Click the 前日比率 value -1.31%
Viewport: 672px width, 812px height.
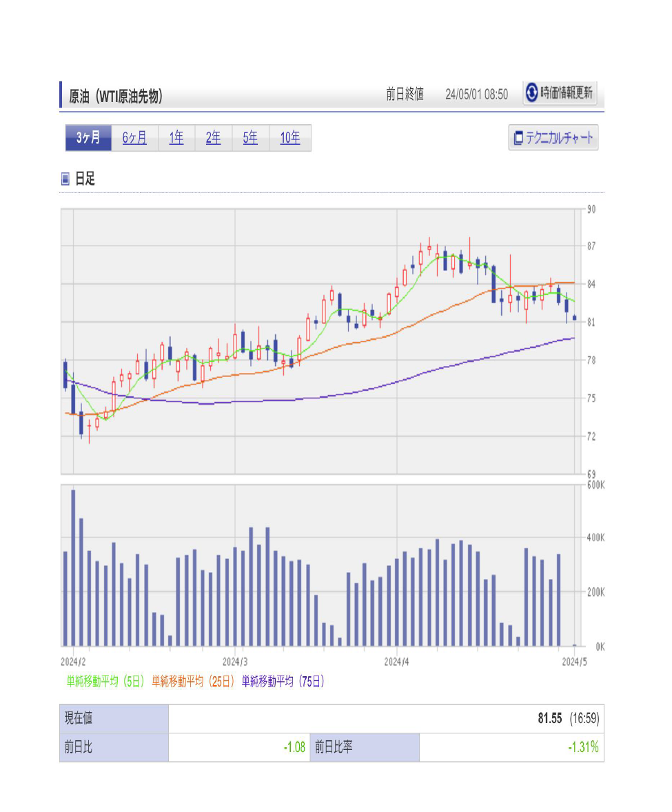583,747
